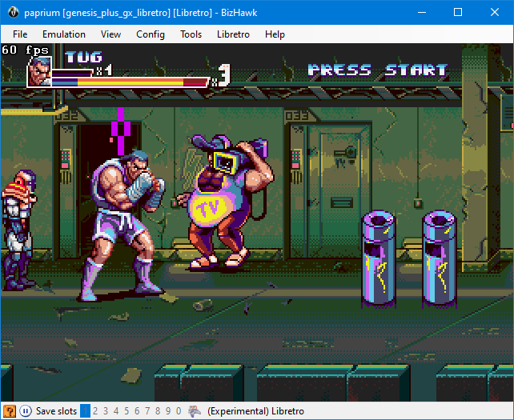Viewport: 514px width, 420px height.
Task: Select save slot 3
Action: tap(106, 411)
